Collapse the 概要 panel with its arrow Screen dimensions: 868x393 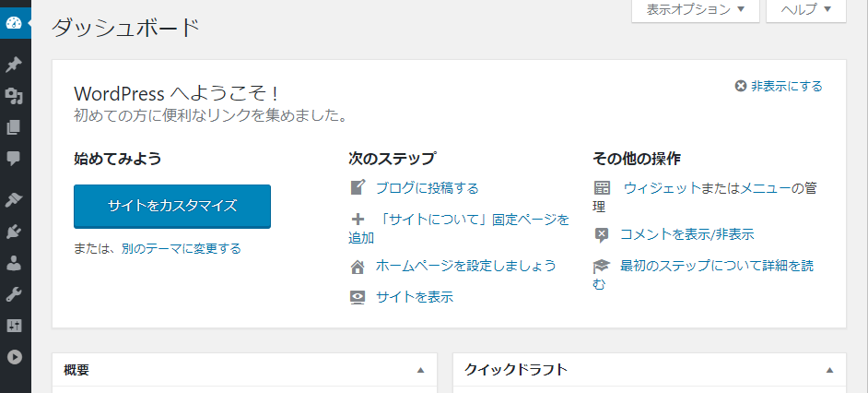click(x=420, y=370)
